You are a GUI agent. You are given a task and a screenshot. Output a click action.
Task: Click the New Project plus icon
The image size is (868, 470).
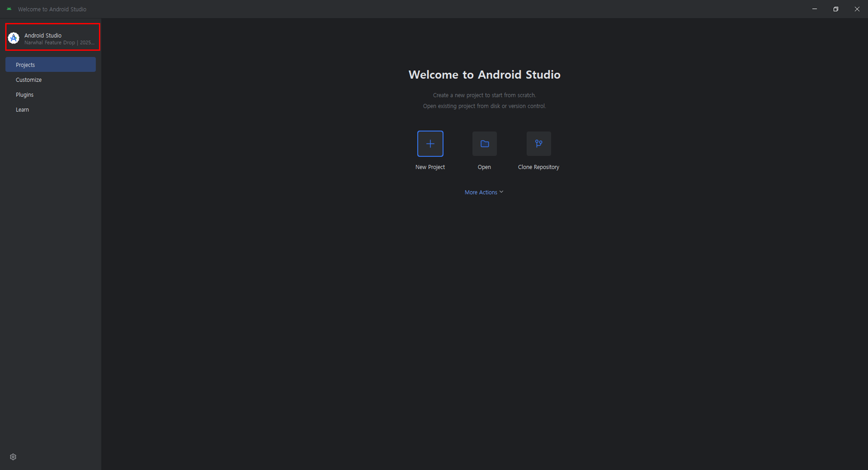tap(430, 144)
